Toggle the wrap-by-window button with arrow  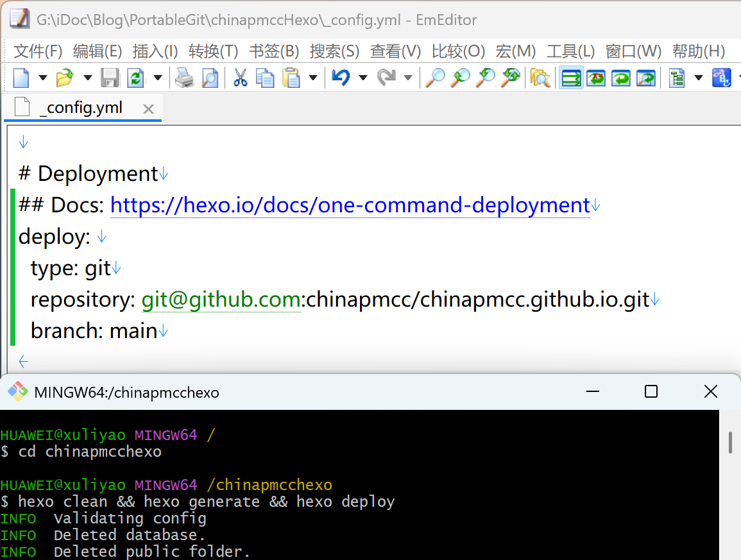(x=621, y=78)
